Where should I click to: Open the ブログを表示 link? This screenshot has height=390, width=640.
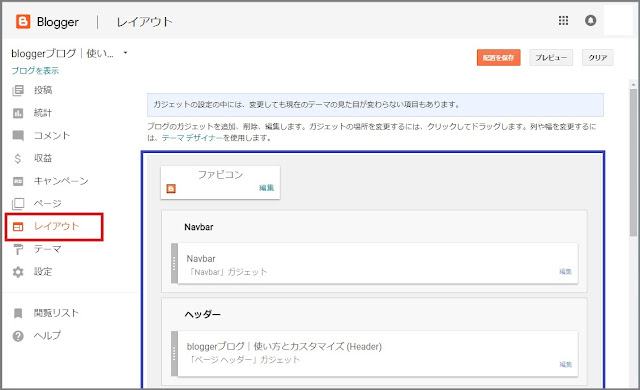[x=35, y=71]
